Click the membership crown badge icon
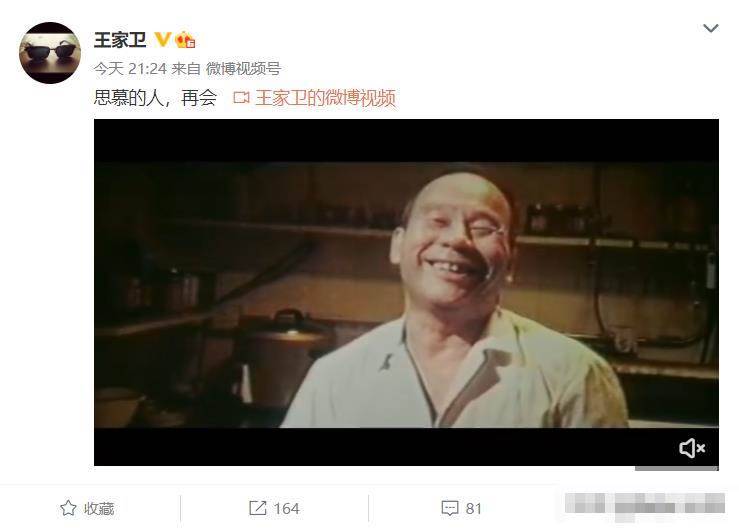The width and height of the screenshot is (739, 529). [185, 40]
